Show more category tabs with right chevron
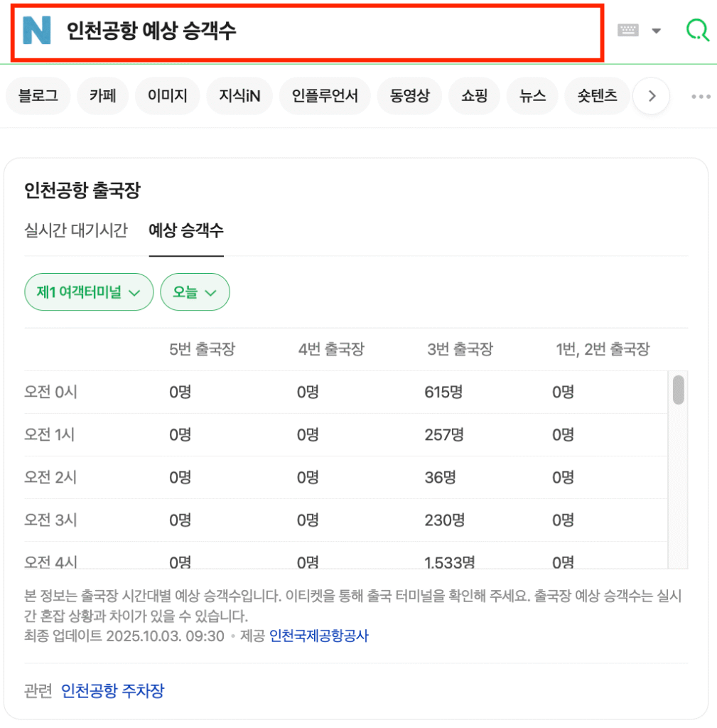 tap(652, 96)
